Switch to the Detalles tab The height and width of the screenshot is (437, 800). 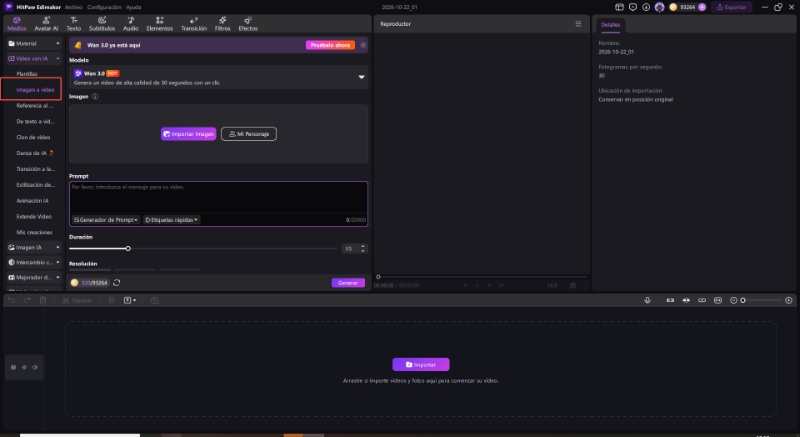[x=610, y=24]
